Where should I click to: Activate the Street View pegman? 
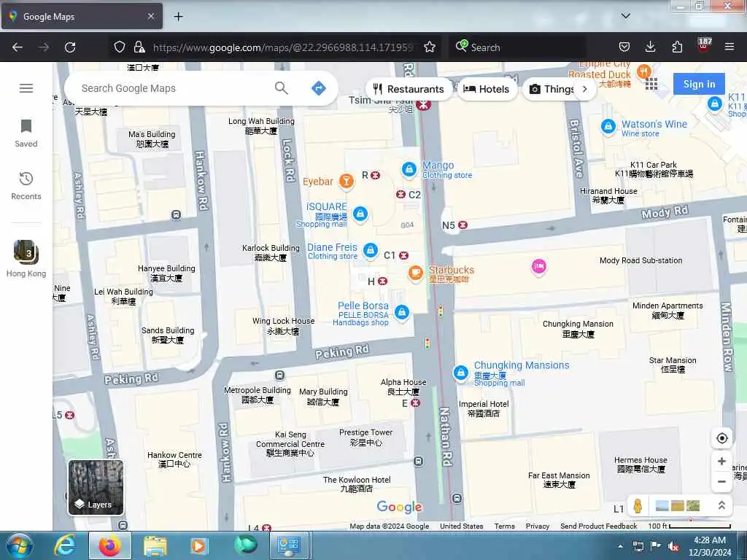[x=638, y=506]
